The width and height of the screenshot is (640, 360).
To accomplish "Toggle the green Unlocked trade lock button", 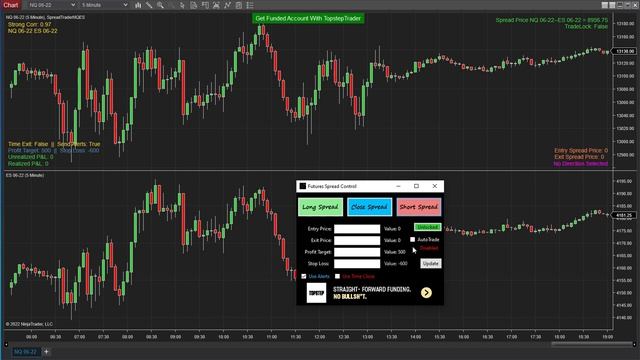I will coord(427,227).
